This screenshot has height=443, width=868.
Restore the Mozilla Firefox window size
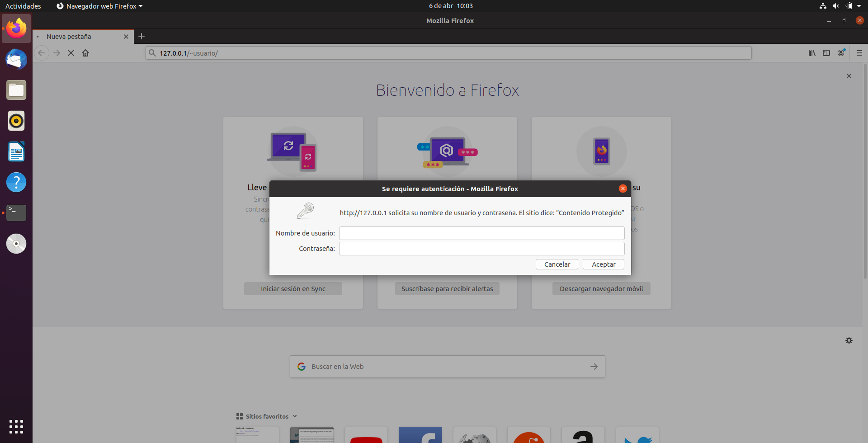(844, 21)
